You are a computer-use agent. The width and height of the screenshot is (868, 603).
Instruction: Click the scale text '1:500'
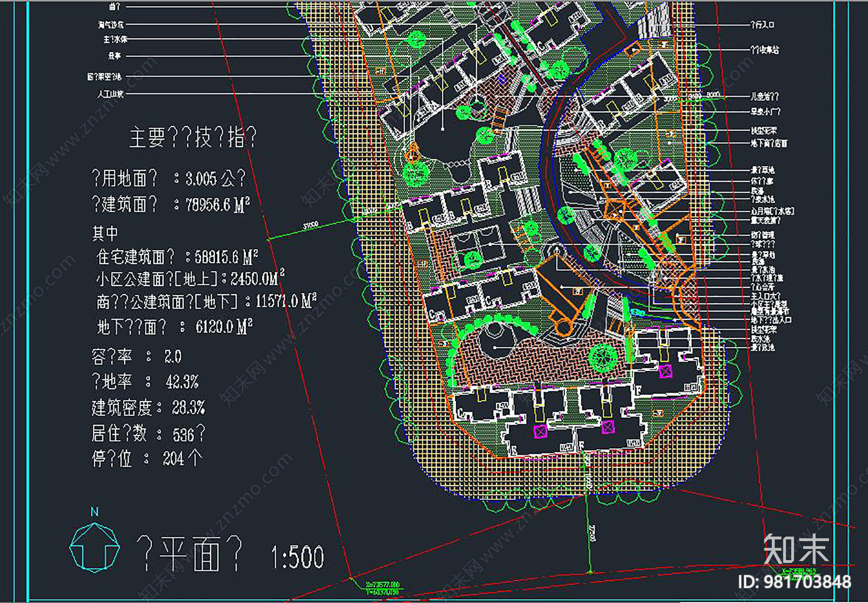tap(297, 557)
